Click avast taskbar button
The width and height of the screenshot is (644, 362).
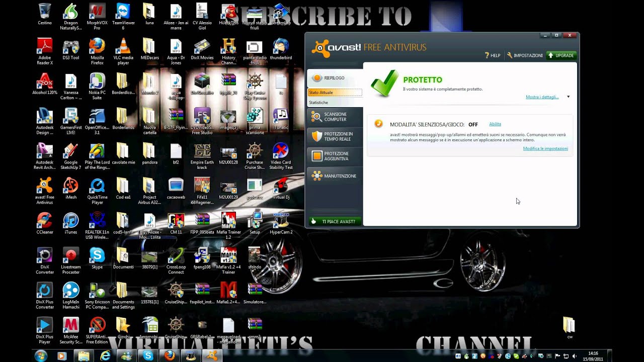click(x=212, y=356)
